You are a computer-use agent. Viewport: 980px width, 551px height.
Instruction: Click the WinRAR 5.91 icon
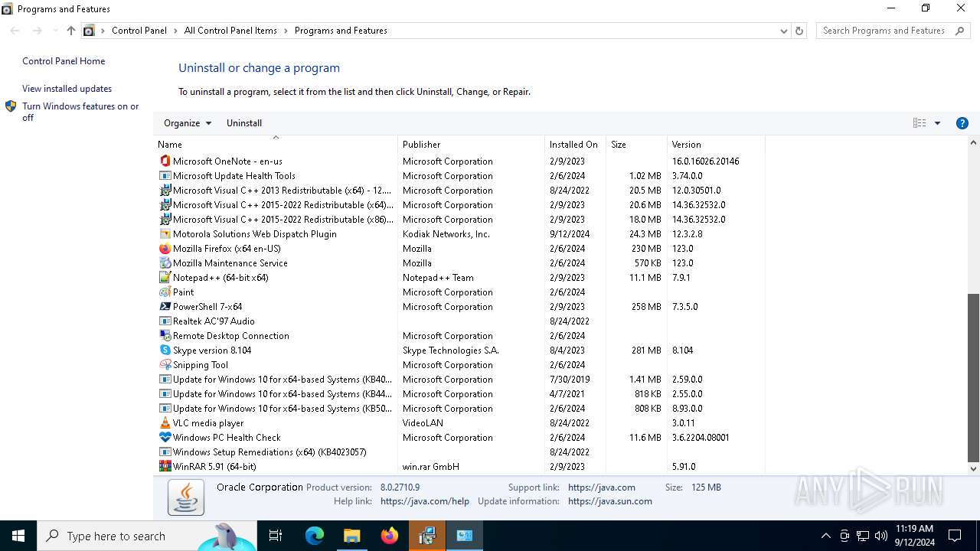tap(165, 467)
